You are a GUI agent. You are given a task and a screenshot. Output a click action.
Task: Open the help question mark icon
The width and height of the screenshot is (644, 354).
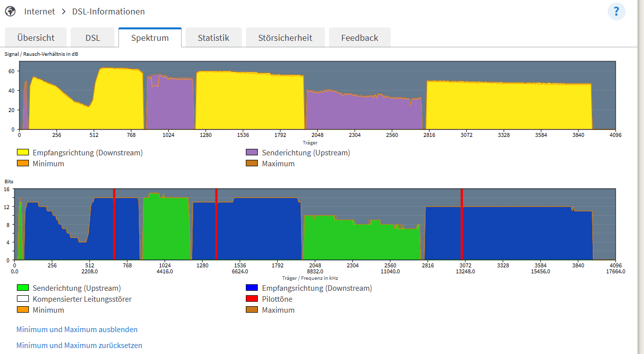point(616,11)
